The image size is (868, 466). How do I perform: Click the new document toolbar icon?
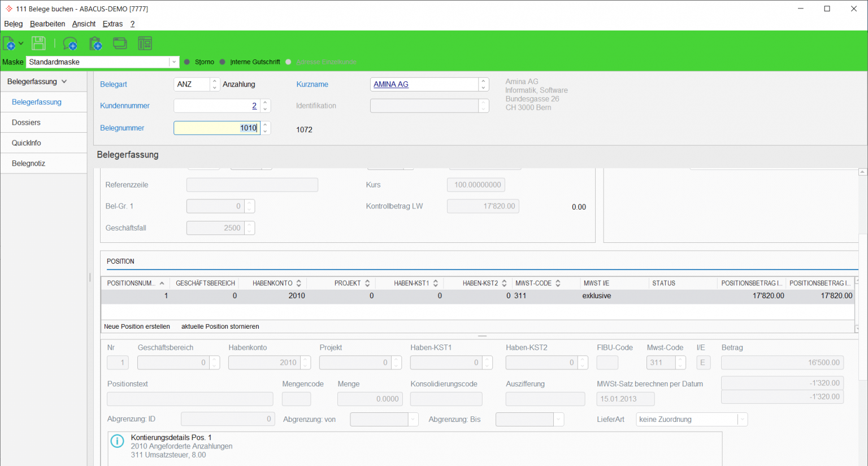[x=9, y=43]
